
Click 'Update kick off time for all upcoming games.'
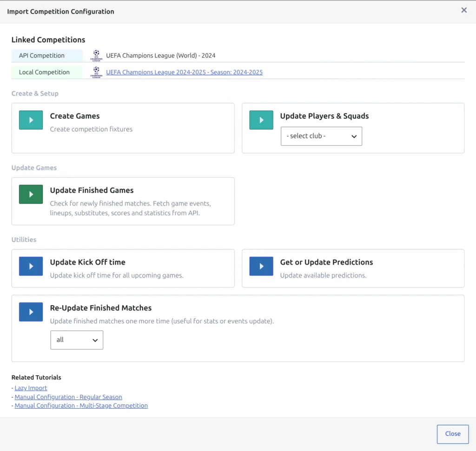coord(117,275)
